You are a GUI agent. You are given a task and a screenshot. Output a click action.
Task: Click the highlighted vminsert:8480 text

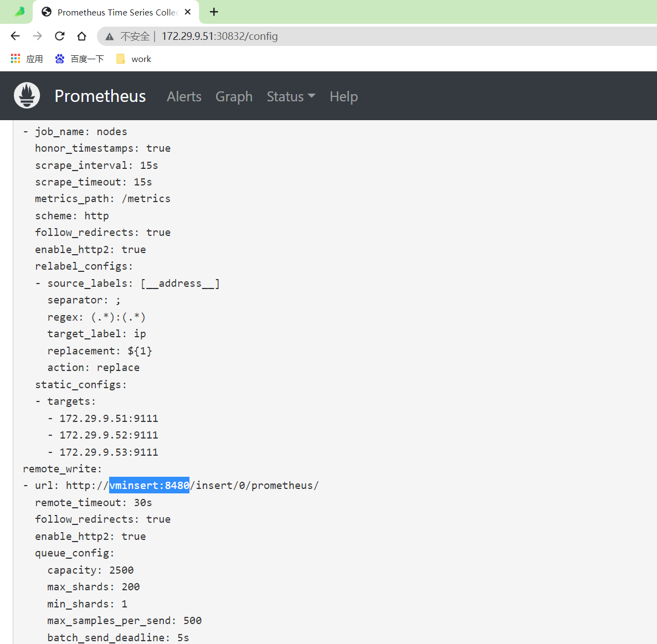tap(149, 485)
